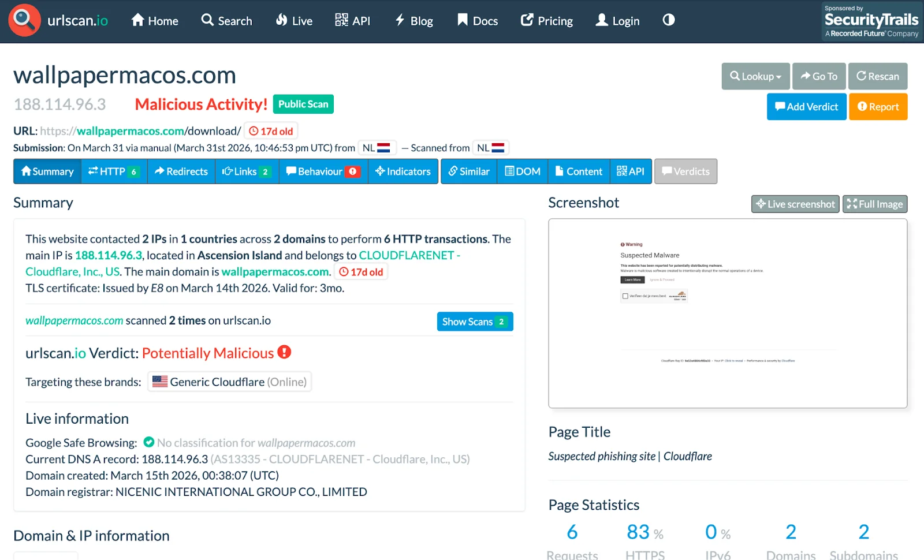
Task: Select the Behaviour tab
Action: click(x=323, y=171)
